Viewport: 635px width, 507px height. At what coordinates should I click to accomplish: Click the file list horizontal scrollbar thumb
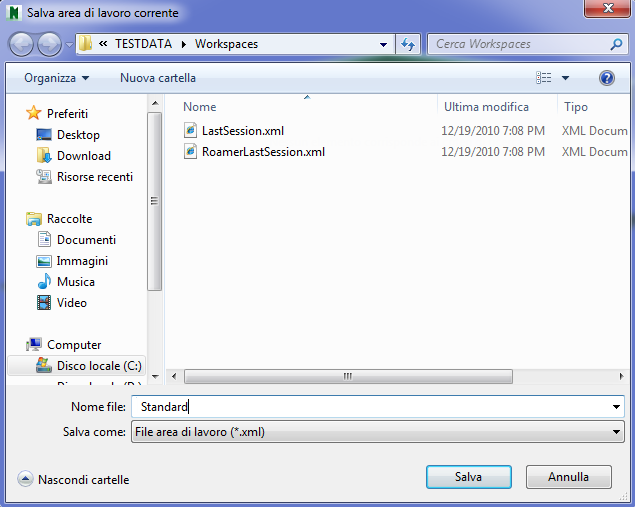[x=348, y=376]
